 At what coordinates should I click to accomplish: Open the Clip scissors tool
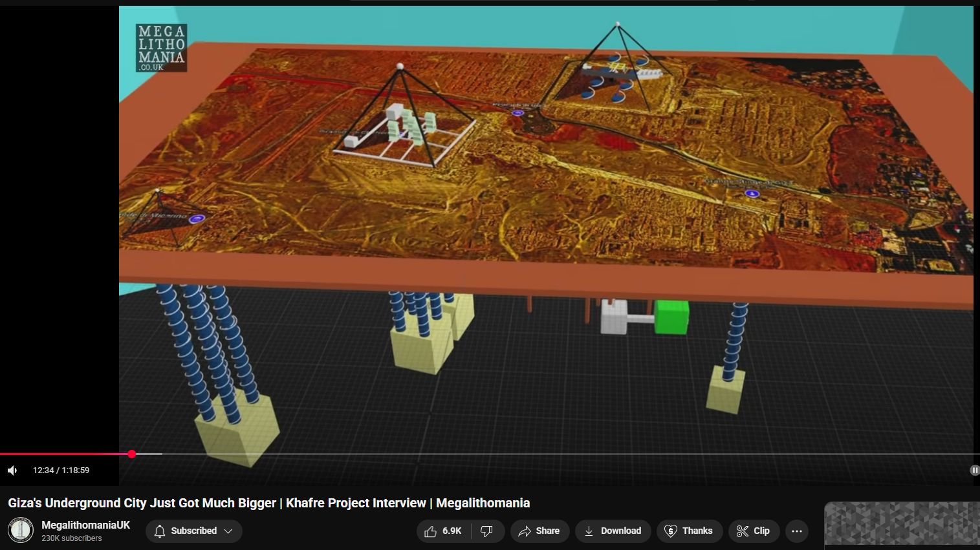click(x=753, y=531)
